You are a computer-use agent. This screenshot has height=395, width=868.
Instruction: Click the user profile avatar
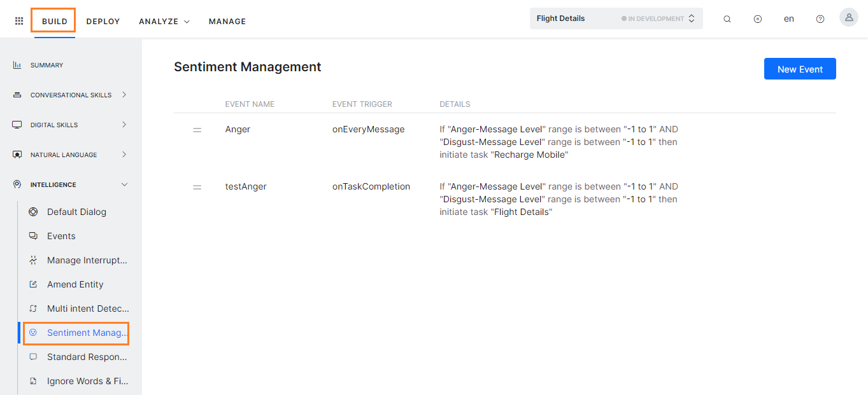[x=848, y=17]
